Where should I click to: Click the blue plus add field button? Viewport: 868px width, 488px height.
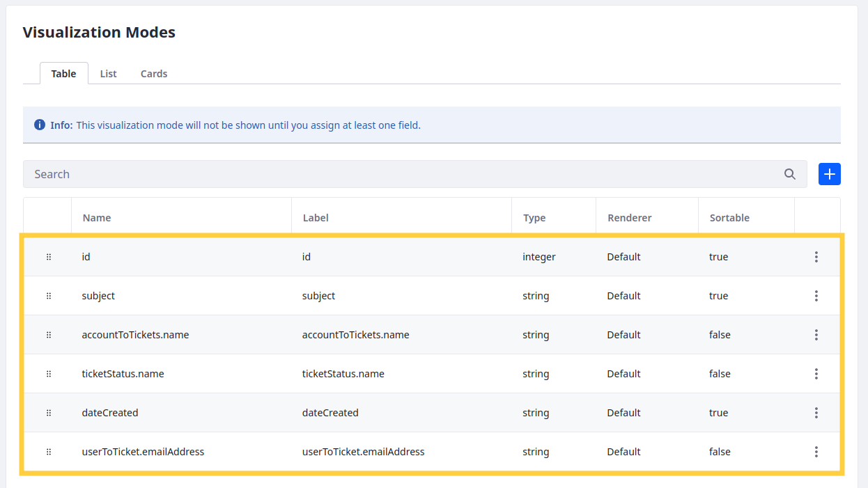pos(829,174)
